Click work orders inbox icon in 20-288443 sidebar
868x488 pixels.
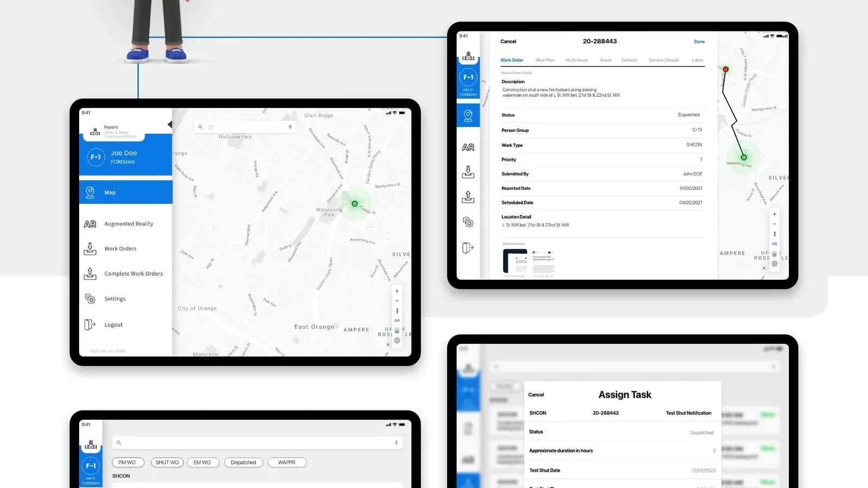click(468, 172)
